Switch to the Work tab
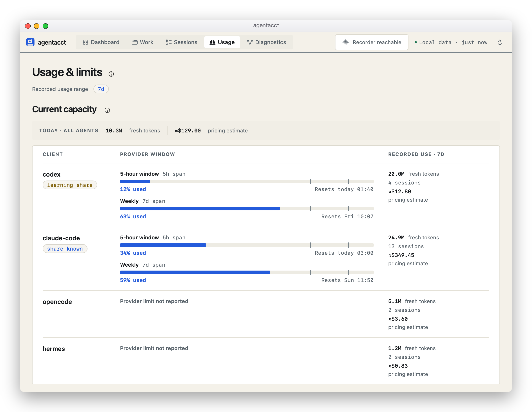Screen dimensions: 532x412 (x=142, y=42)
